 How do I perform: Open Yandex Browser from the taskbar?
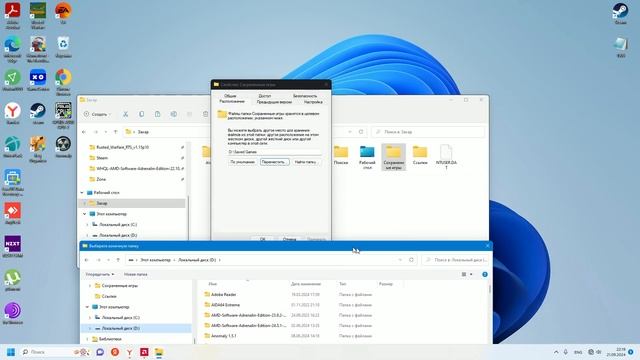[129, 352]
